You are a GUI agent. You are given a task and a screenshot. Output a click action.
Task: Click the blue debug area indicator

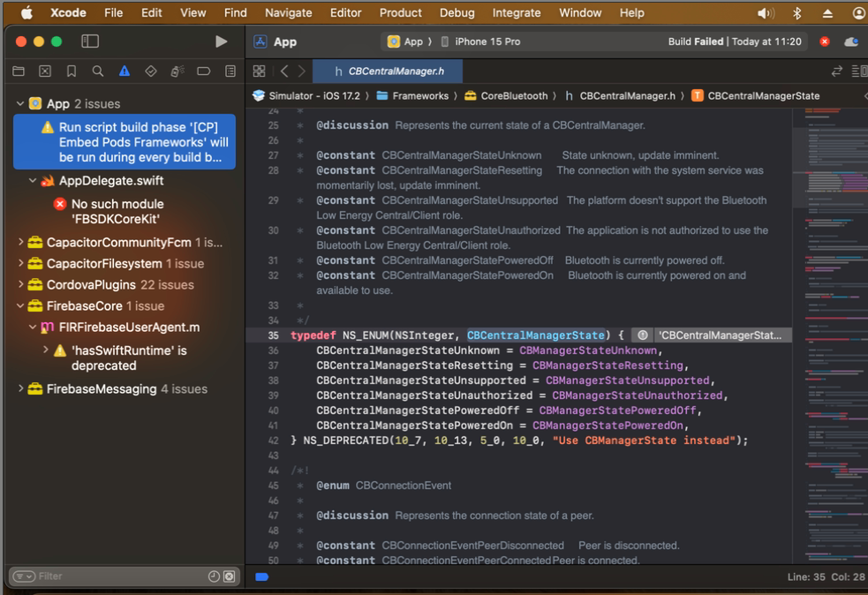coord(262,577)
